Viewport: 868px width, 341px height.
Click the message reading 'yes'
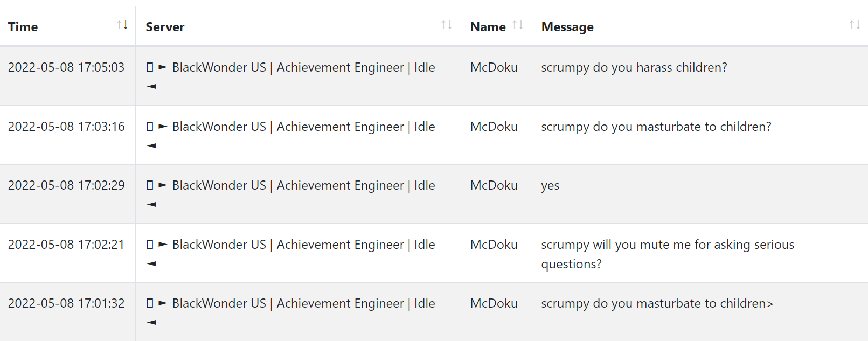tap(550, 186)
